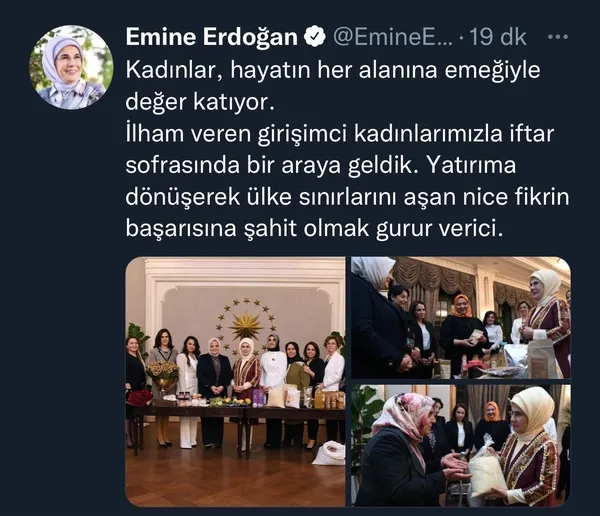Open Emine Erdoğan's round profile avatar
This screenshot has height=516, width=600.
(x=71, y=67)
